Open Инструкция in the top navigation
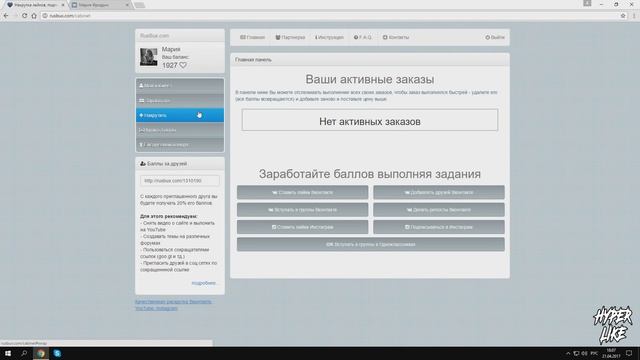This screenshot has width=640, height=360. click(x=329, y=37)
